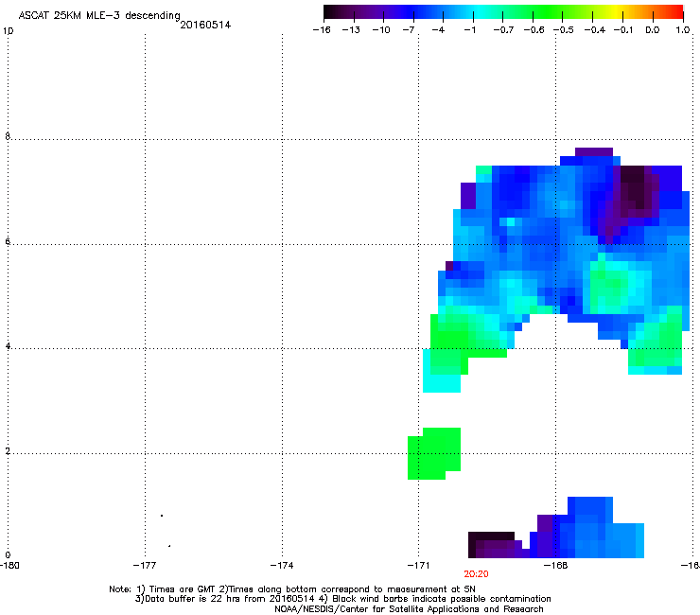Click colorbar label -4
The width and height of the screenshot is (700, 615).
438,30
